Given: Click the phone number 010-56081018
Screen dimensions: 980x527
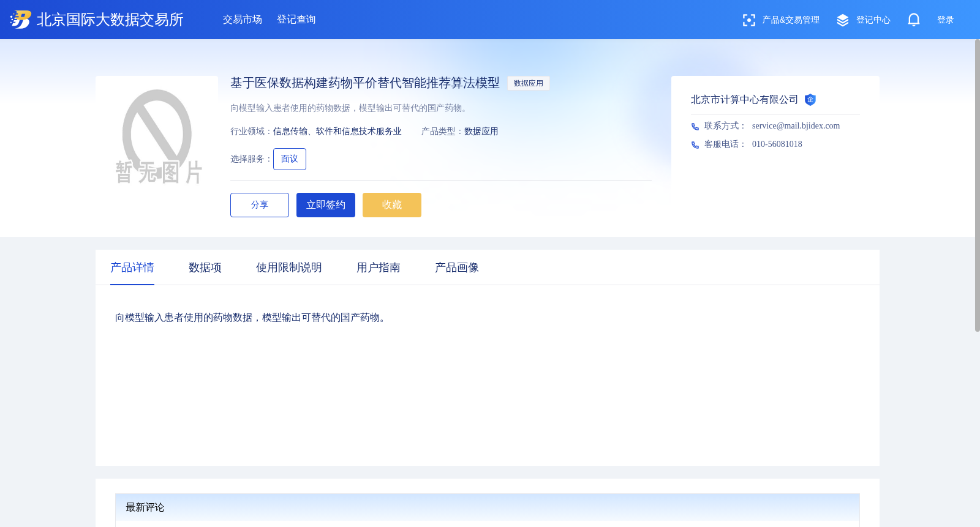Looking at the screenshot, I should coord(777,144).
